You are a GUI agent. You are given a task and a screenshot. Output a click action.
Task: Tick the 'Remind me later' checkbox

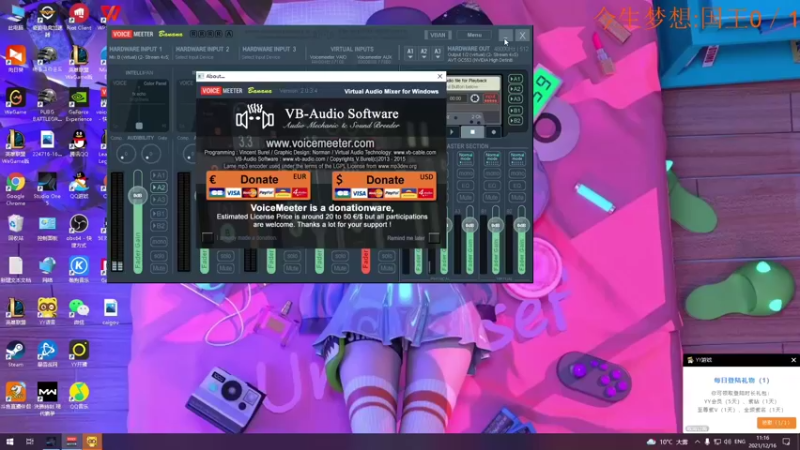pyautogui.click(x=434, y=238)
